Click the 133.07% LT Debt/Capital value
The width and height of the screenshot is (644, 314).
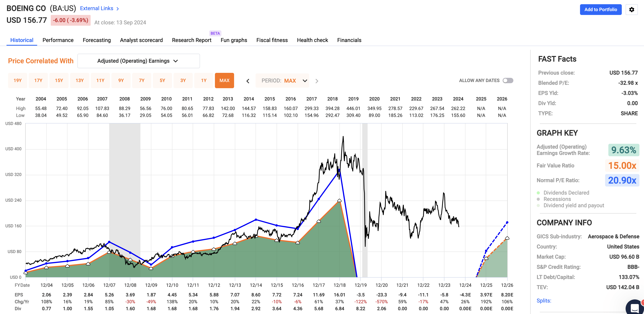pyautogui.click(x=629, y=277)
